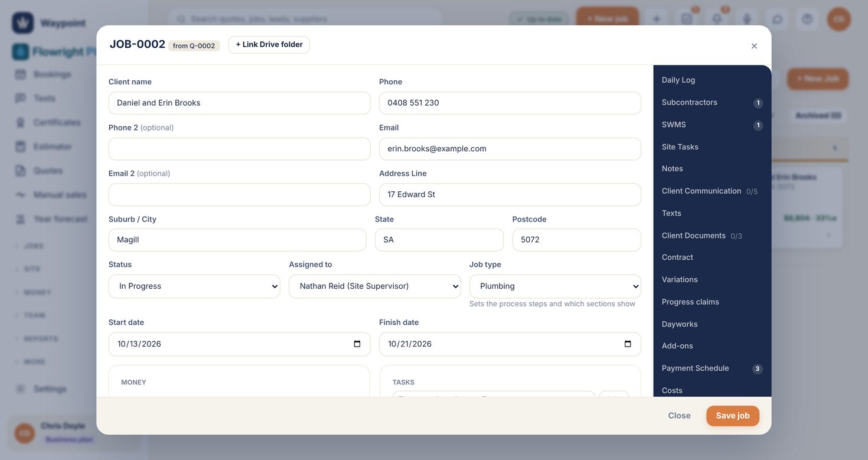This screenshot has width=868, height=460.
Task: Open the Assigned to dropdown
Action: [x=375, y=286]
